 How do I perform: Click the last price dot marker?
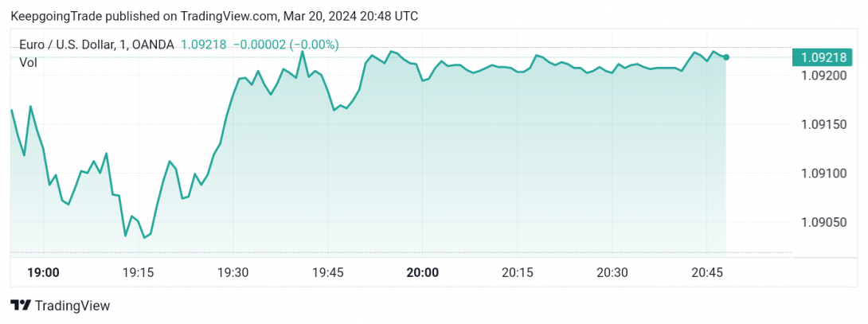[726, 57]
